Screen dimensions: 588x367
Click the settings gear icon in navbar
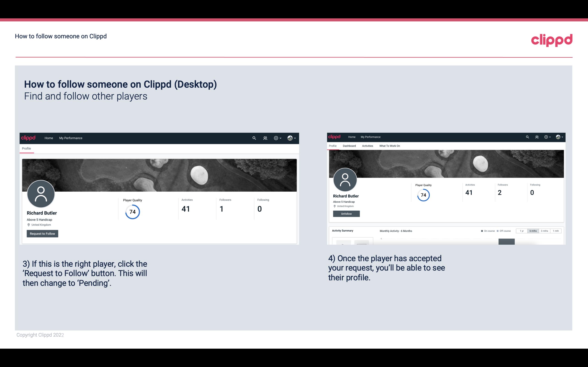tap(276, 138)
